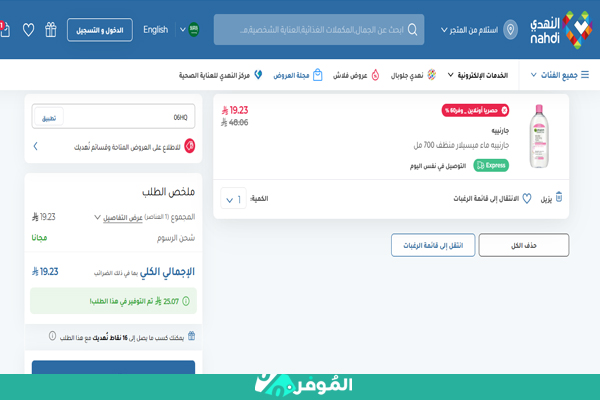
Task: Click move to wishlist heart icon in item
Action: [x=527, y=198]
